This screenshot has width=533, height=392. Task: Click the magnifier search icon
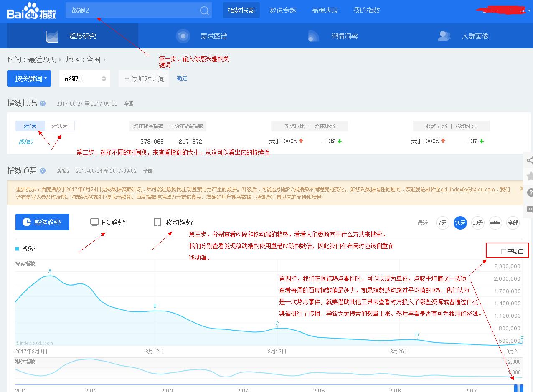203,10
